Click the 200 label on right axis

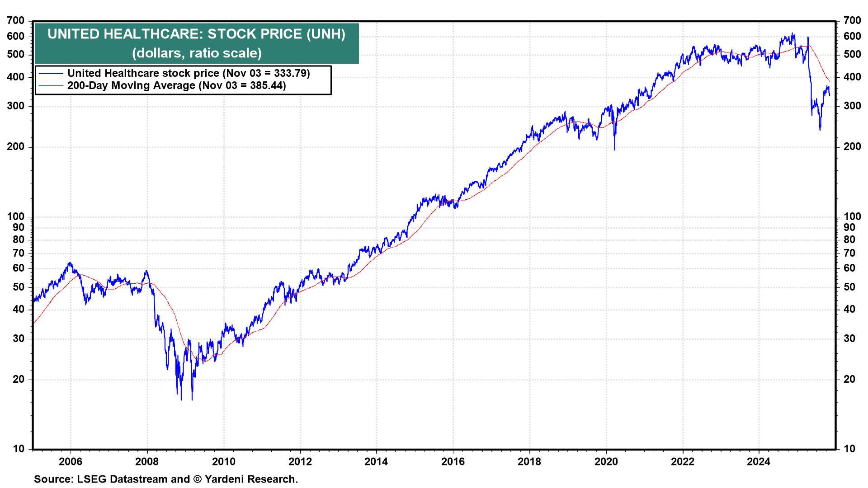852,147
